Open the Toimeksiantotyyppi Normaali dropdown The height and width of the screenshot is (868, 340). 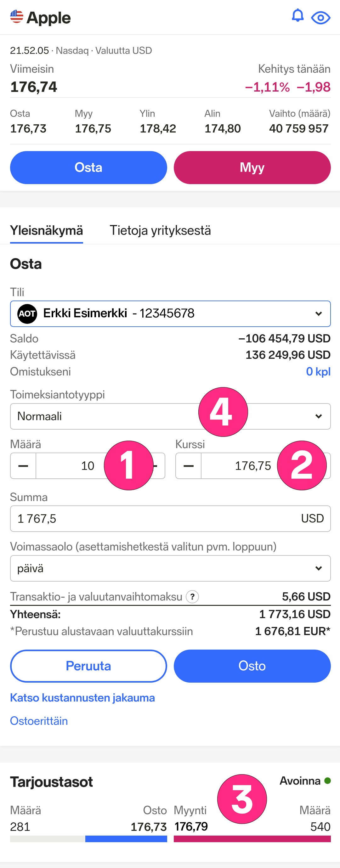[x=170, y=416]
